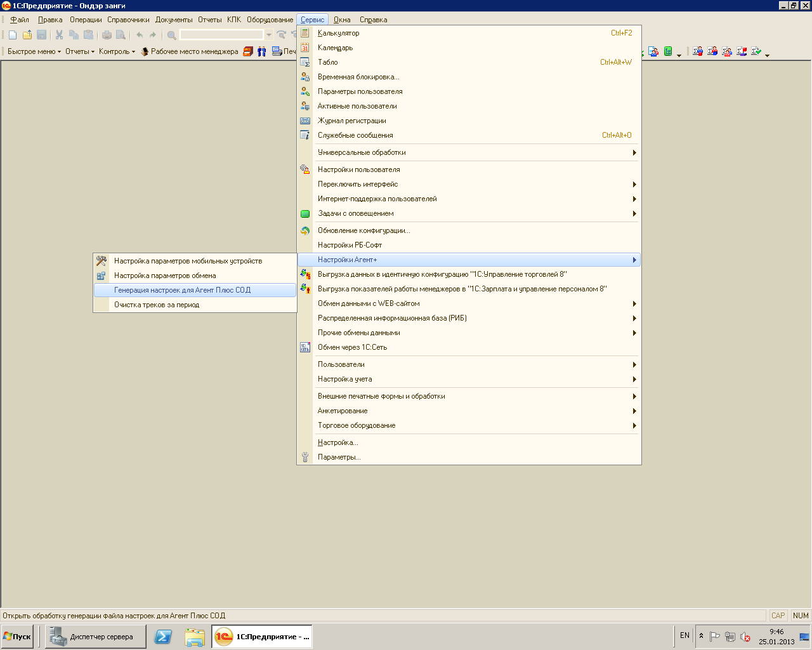This screenshot has width=812, height=650.
Task: Click the green tree structure toolbar icon
Action: pyautogui.click(x=668, y=51)
